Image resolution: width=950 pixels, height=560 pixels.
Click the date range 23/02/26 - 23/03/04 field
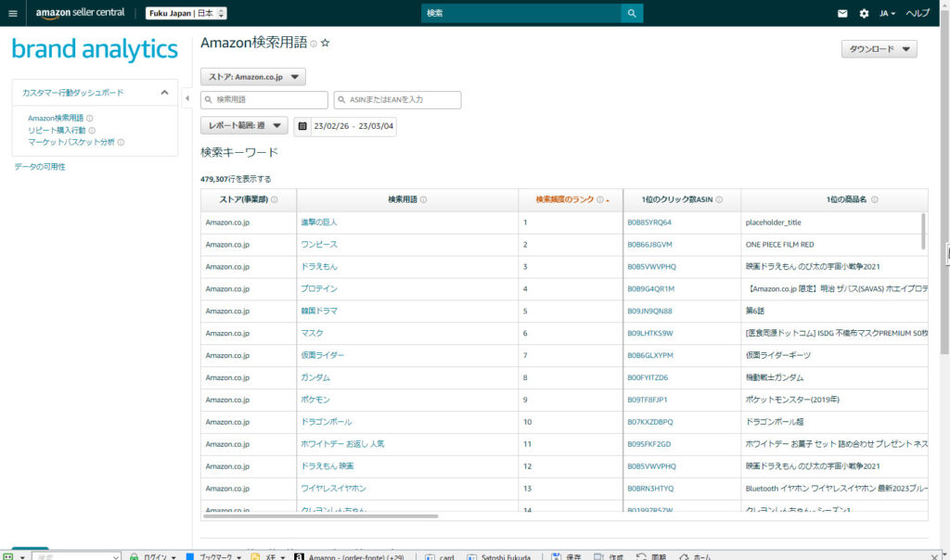[353, 126]
